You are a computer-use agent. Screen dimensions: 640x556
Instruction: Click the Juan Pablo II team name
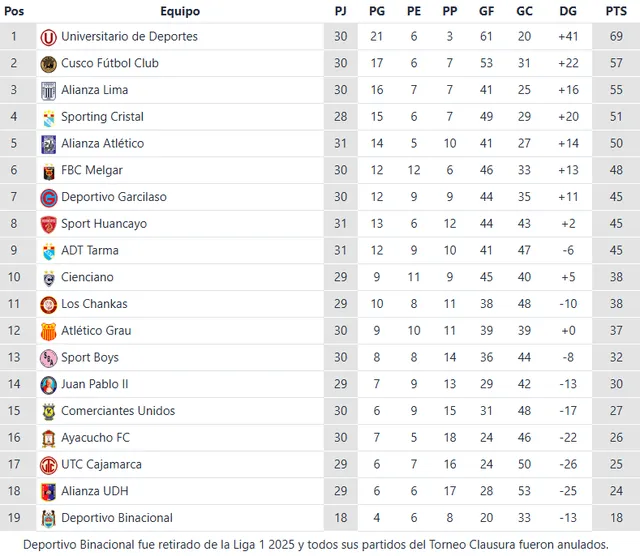[94, 384]
